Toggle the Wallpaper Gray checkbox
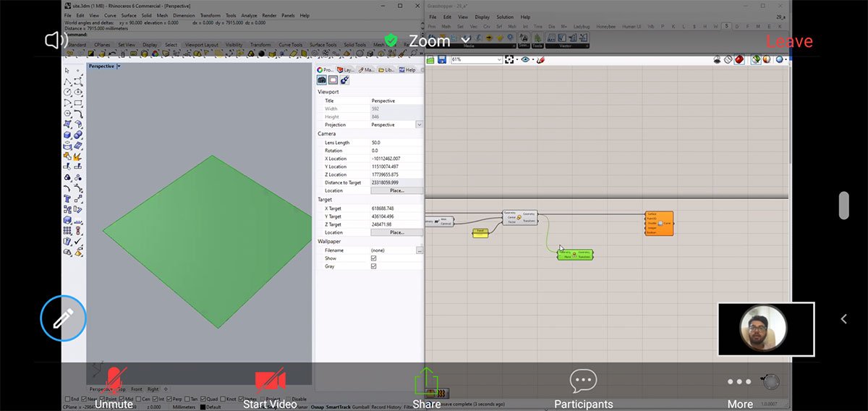This screenshot has width=868, height=411. coord(374,266)
